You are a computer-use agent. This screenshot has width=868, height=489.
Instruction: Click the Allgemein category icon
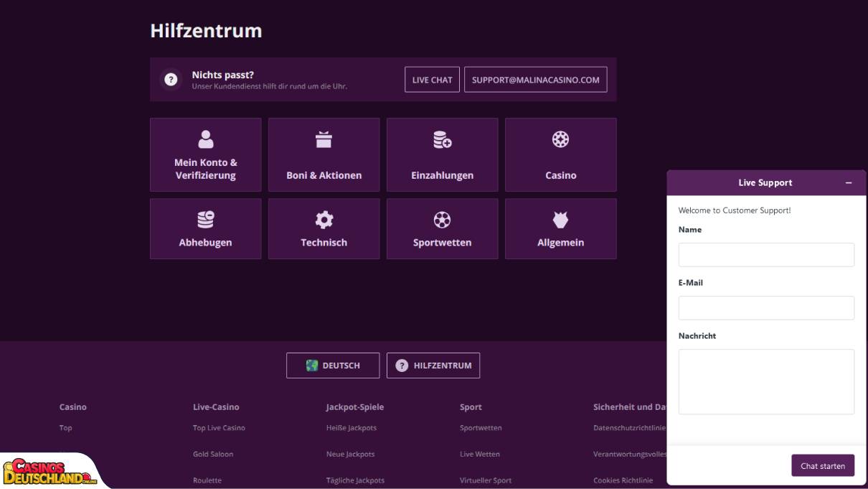(560, 220)
